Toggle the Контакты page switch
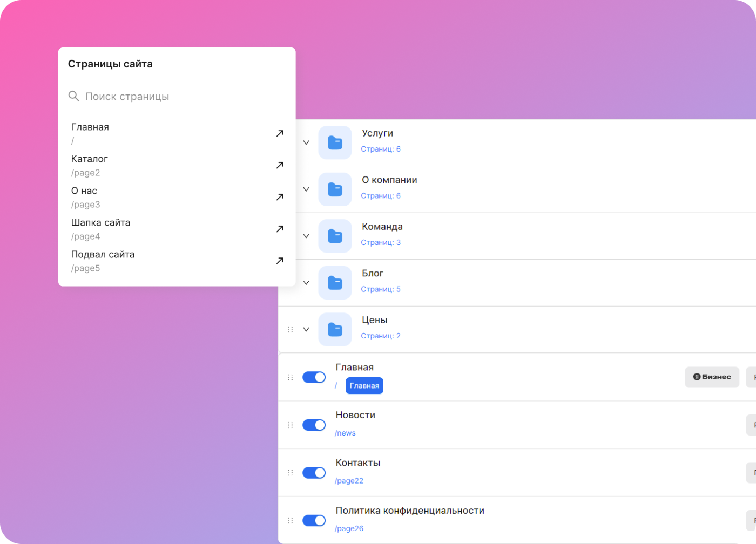The height and width of the screenshot is (544, 756). point(314,473)
